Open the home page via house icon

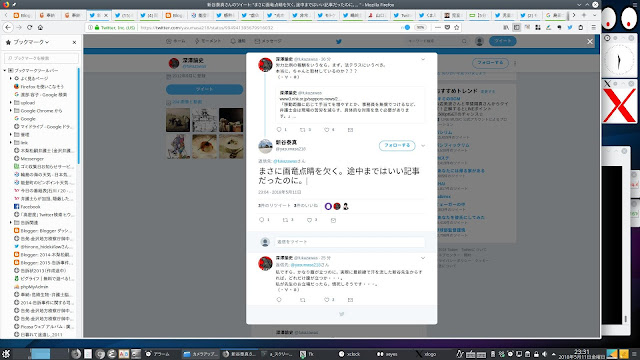tap(40, 27)
